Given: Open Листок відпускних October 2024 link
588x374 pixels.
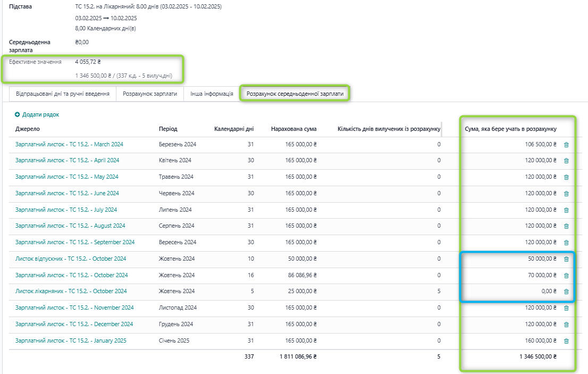Looking at the screenshot, I should pos(70,259).
